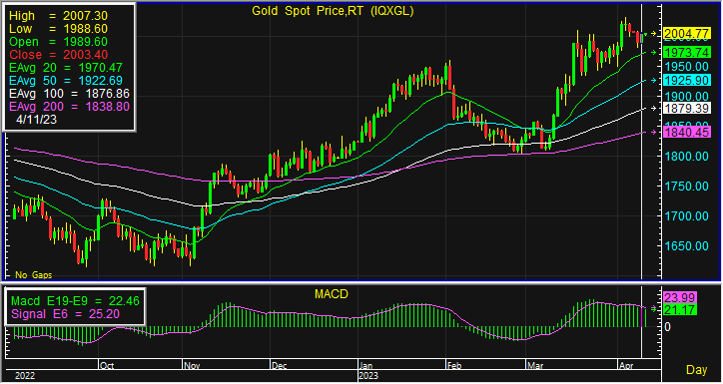
Task: Click the 1650.00 price axis label
Action: pyautogui.click(x=687, y=246)
